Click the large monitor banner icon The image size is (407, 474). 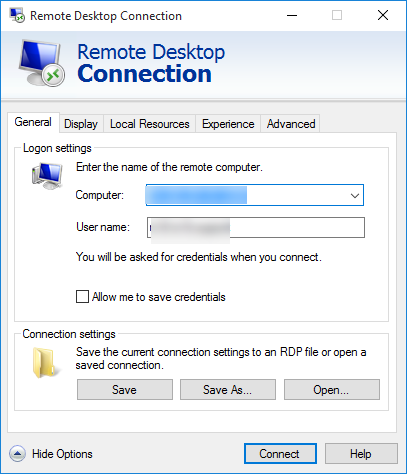tap(42, 62)
